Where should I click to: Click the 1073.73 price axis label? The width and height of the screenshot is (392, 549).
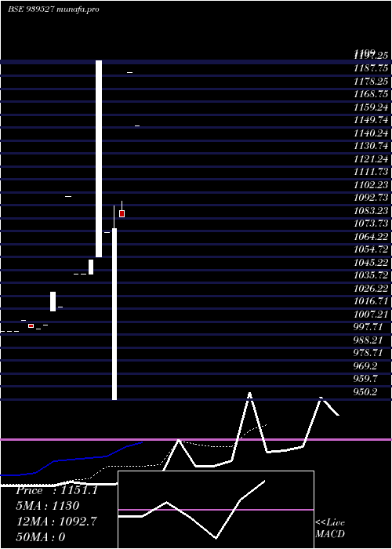pyautogui.click(x=371, y=224)
